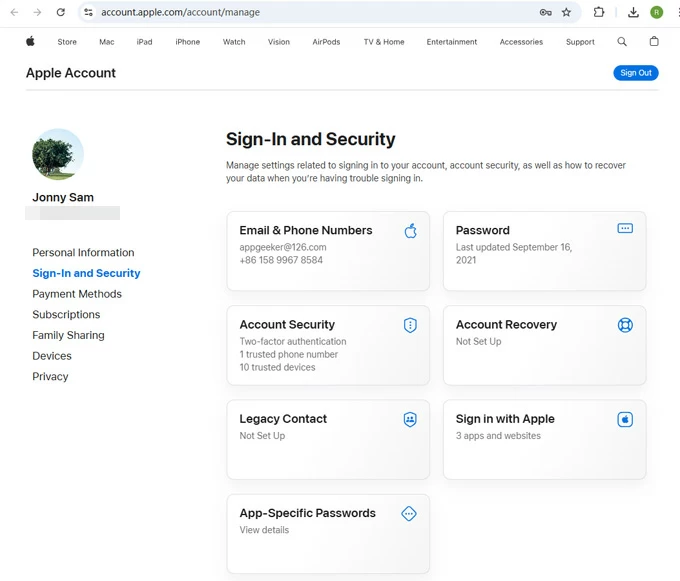Screen dimensions: 680x581
Task: Click the Legacy Contact people icon
Action: pos(410,420)
